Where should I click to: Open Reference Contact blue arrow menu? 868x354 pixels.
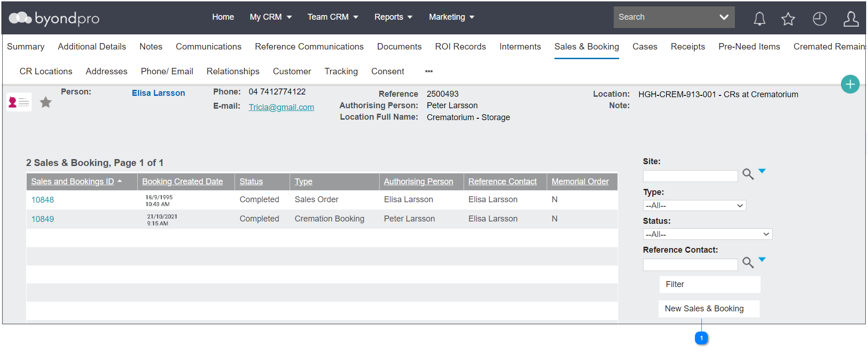[x=762, y=260]
